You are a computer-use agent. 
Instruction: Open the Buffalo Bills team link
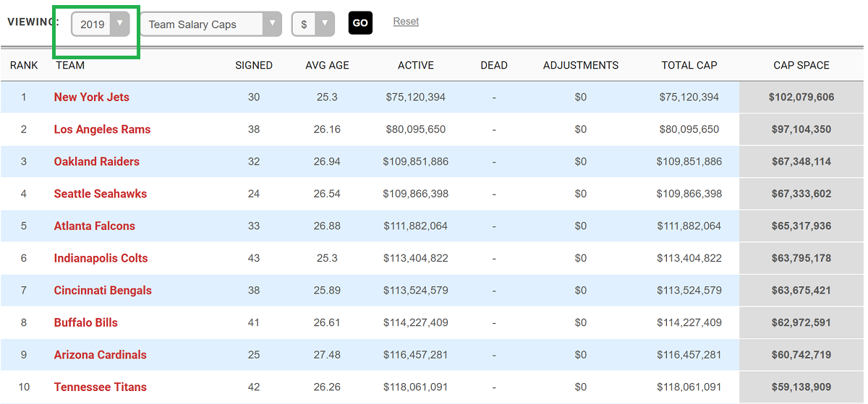[86, 322]
